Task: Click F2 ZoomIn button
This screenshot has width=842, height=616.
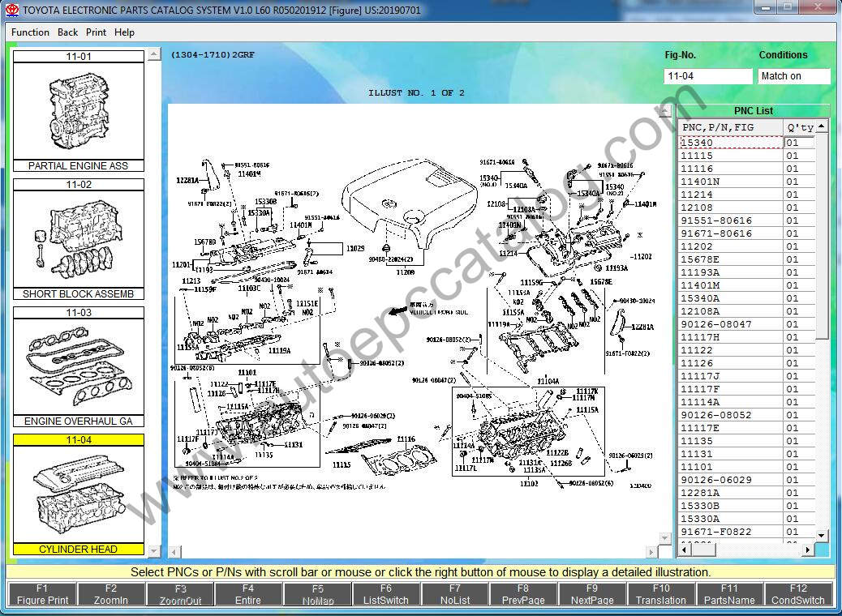Action: tap(111, 594)
